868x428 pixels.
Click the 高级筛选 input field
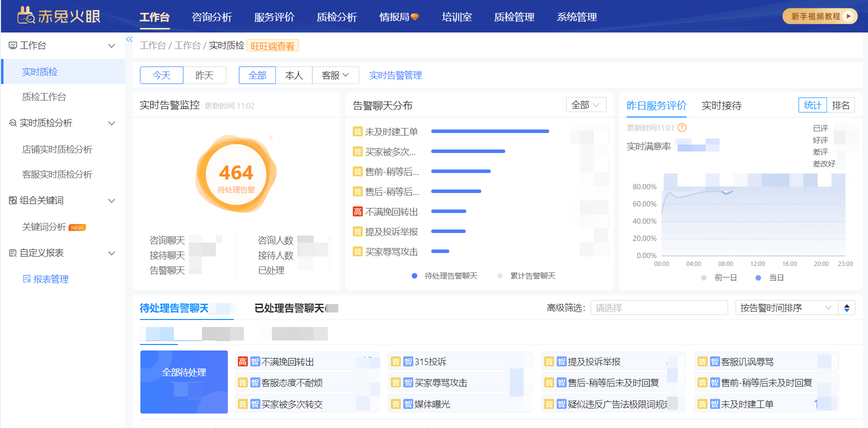pos(659,308)
